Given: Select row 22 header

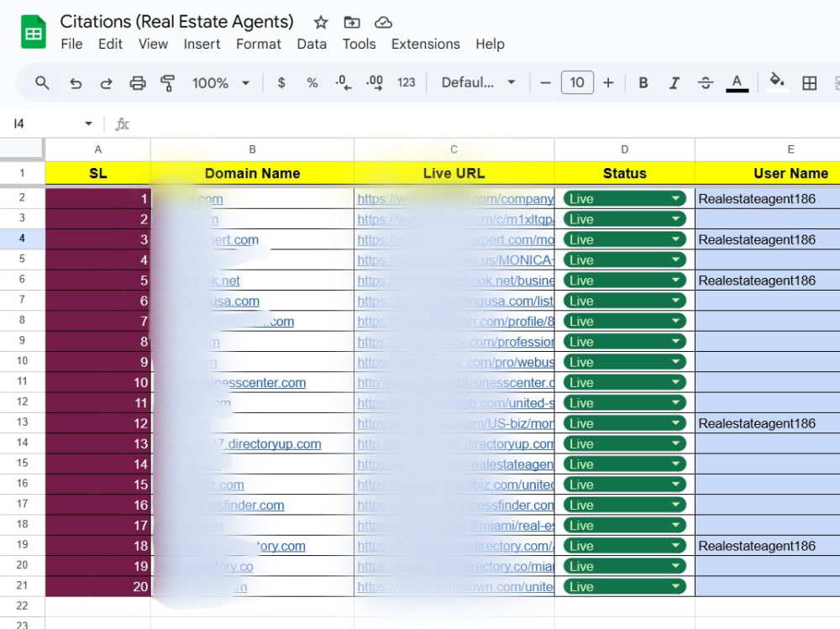Looking at the screenshot, I should click(x=22, y=606).
